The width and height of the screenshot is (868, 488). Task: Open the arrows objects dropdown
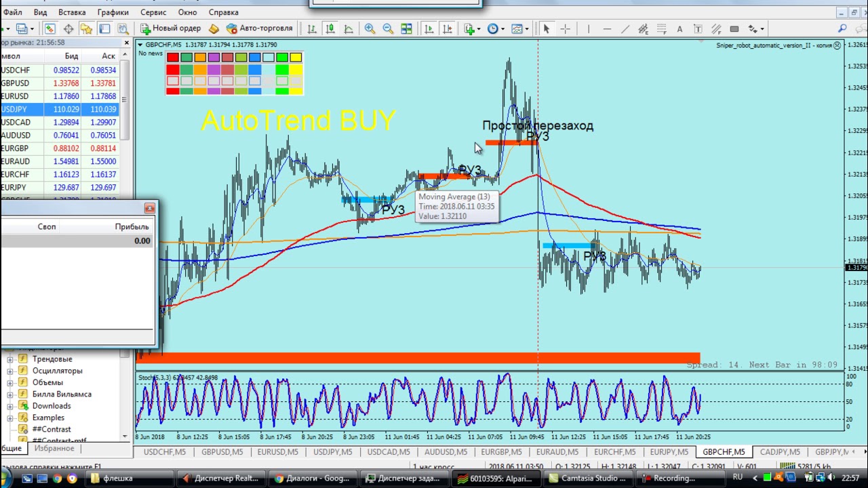[x=756, y=28]
